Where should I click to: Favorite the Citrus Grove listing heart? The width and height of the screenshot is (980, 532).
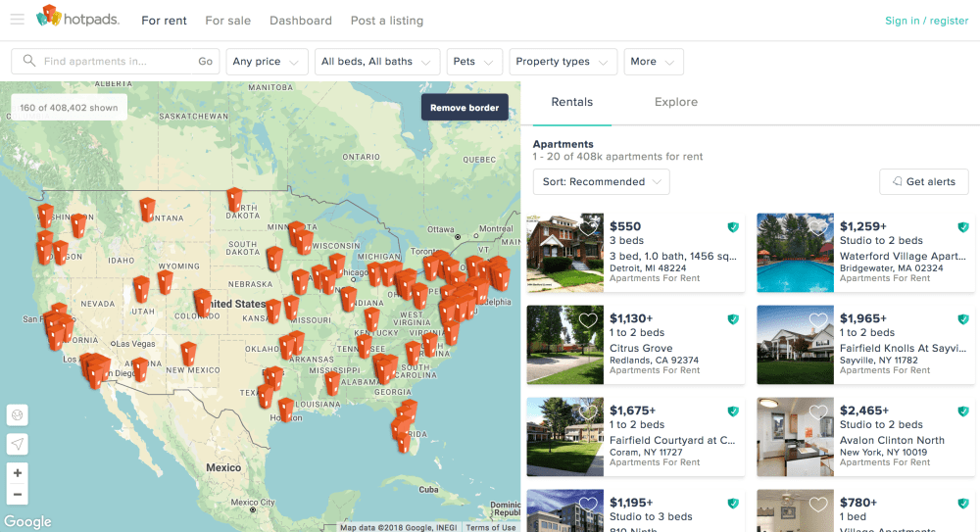coord(588,320)
